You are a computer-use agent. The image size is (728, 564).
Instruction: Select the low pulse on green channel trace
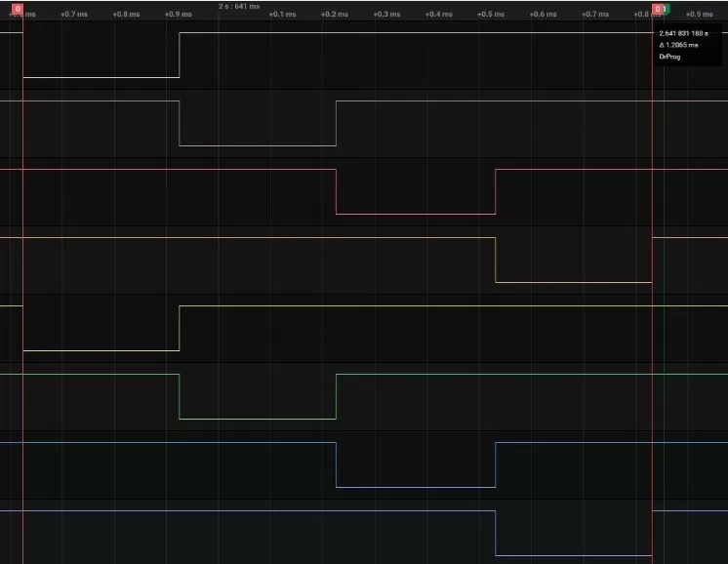(x=258, y=418)
